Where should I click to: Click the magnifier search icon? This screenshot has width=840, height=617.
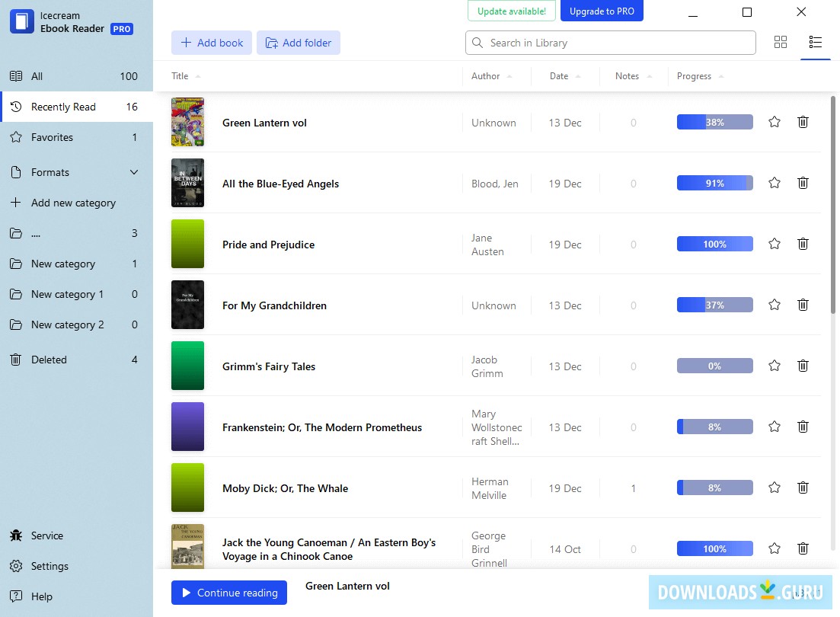pyautogui.click(x=477, y=43)
